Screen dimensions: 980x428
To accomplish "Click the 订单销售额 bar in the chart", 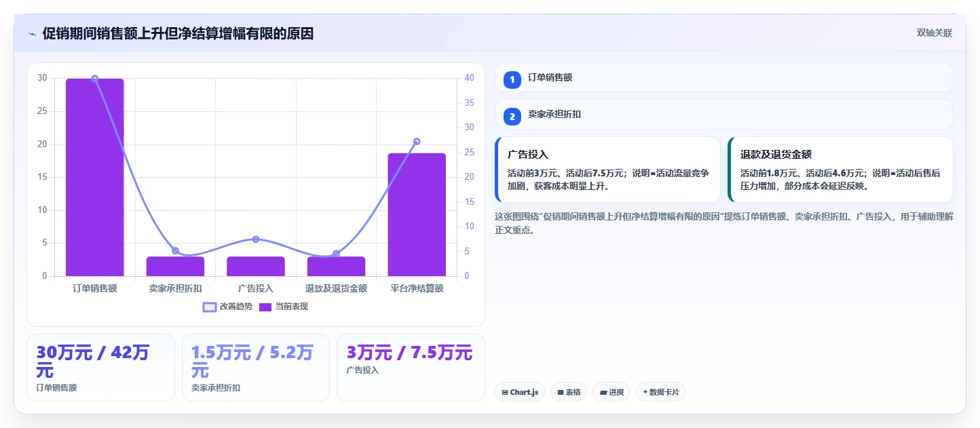I will tap(95, 177).
